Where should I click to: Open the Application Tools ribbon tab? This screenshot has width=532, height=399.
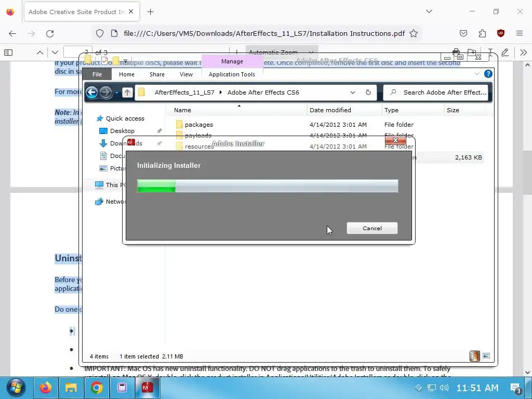(232, 74)
